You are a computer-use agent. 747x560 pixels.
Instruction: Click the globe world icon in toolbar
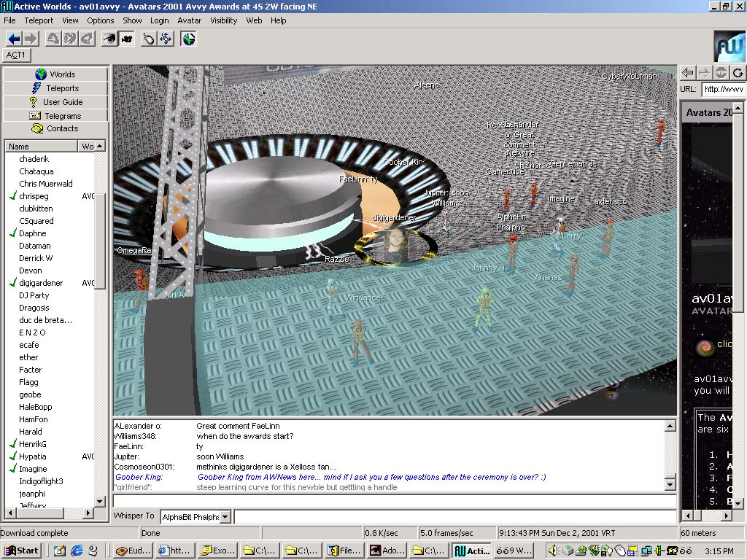tap(189, 39)
